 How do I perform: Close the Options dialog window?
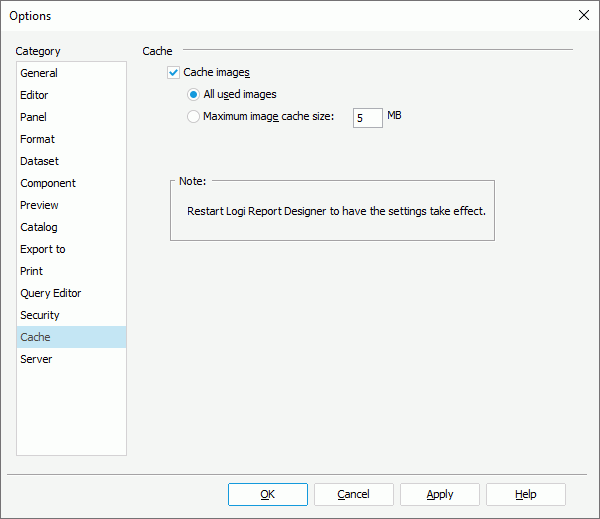pyautogui.click(x=584, y=15)
